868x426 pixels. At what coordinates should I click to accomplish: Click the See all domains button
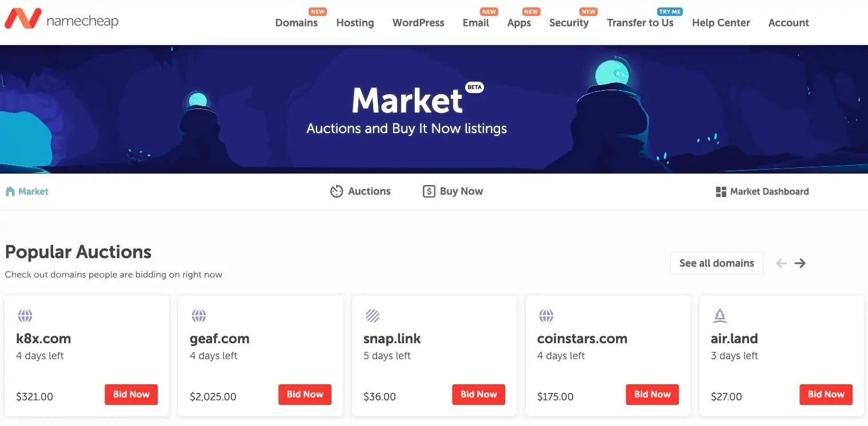click(x=716, y=263)
